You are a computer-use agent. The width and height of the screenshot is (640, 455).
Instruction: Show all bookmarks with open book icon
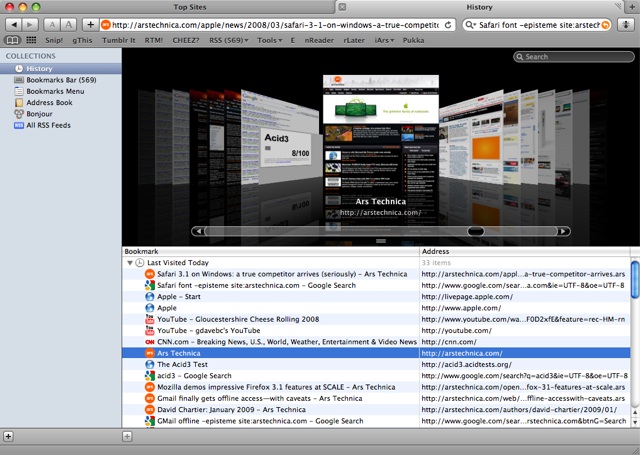tap(12, 40)
